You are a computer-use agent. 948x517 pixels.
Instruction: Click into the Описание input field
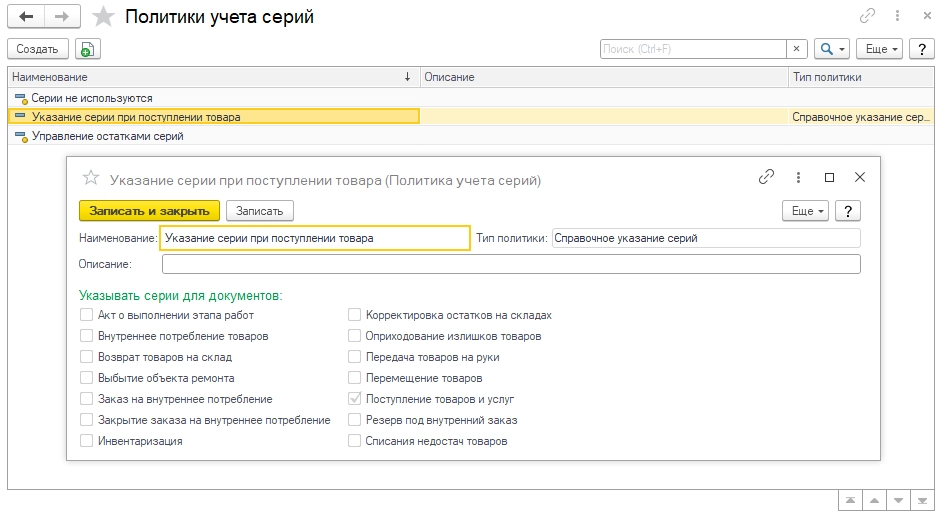click(510, 264)
